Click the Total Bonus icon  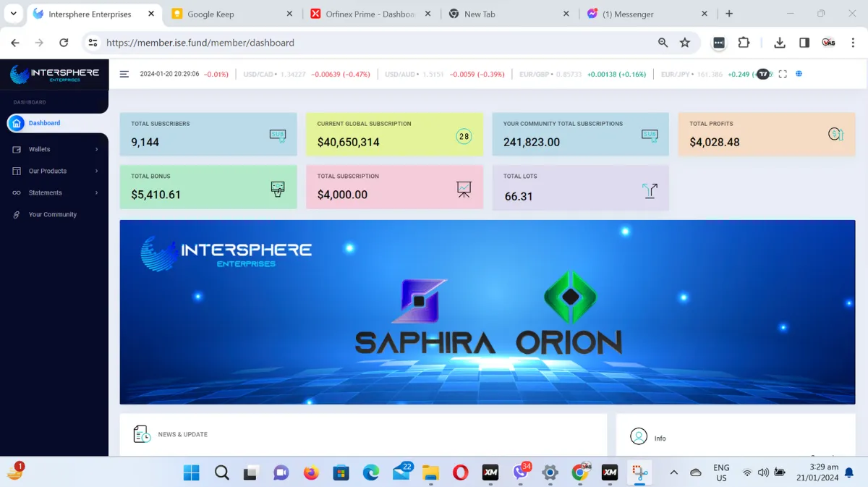pos(278,189)
